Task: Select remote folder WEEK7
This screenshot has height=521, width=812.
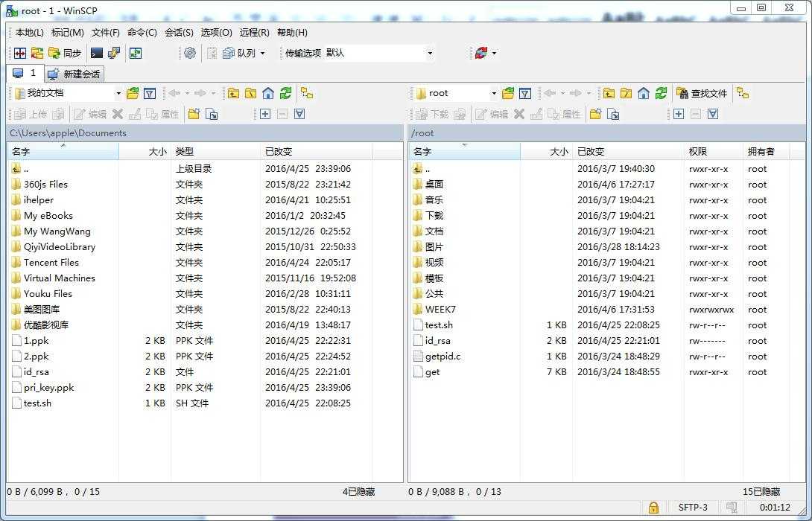Action: [x=440, y=310]
